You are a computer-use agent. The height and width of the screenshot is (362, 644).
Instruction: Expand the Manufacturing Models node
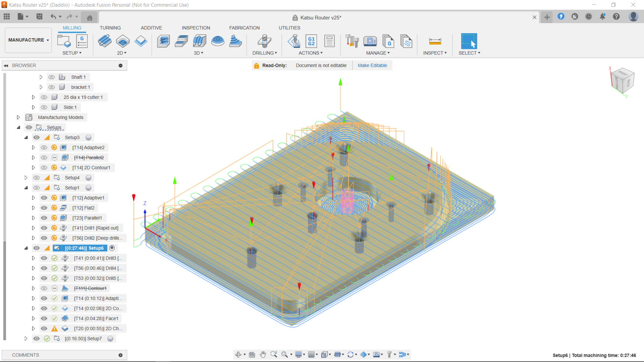tap(18, 117)
